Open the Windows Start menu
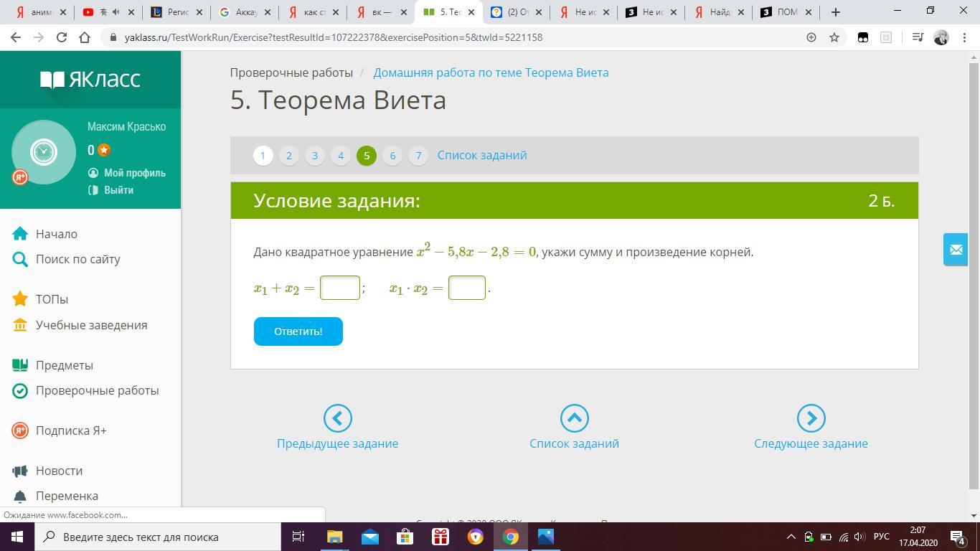This screenshot has width=980, height=551. 17,537
